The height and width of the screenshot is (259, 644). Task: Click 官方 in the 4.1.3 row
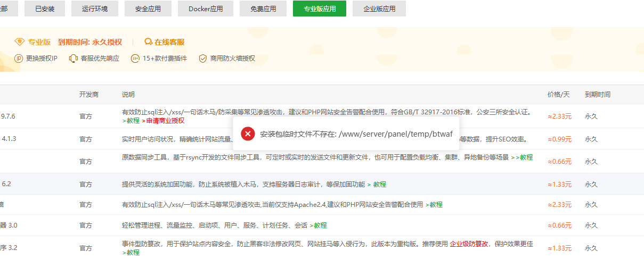pyautogui.click(x=86, y=139)
